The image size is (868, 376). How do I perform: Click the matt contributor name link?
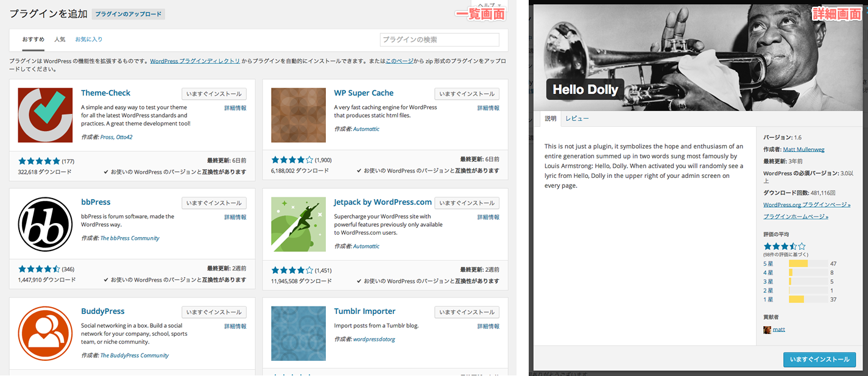[x=778, y=329]
